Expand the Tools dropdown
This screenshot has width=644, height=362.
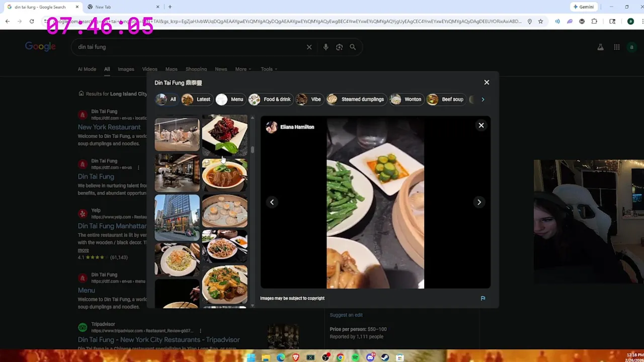pos(268,69)
